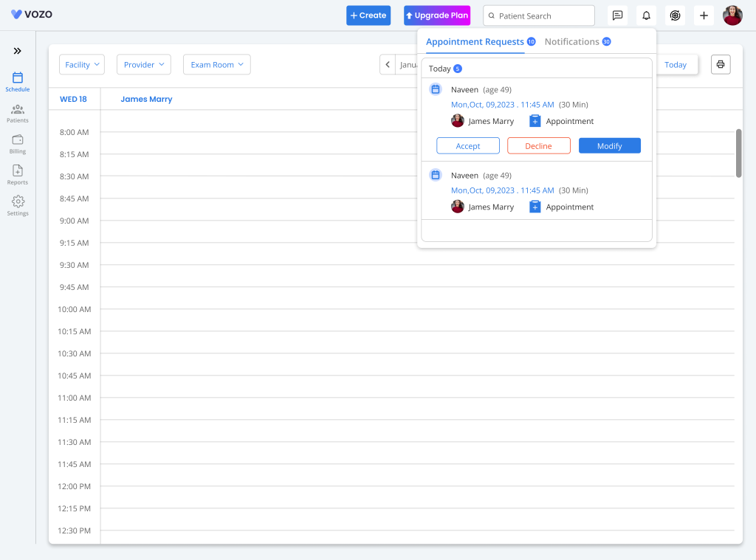Click the plus icon in top bar

click(704, 15)
